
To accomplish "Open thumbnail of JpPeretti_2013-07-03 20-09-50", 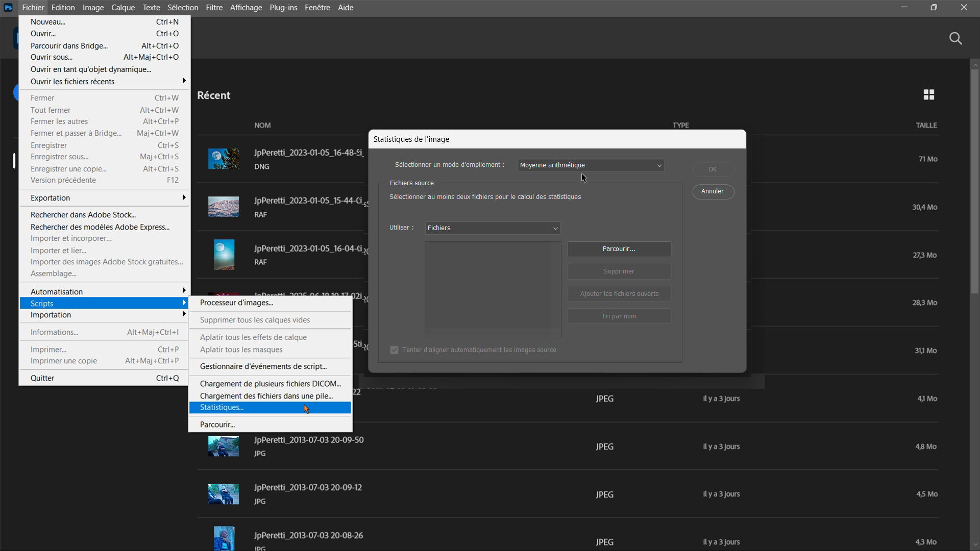I will click(x=224, y=446).
